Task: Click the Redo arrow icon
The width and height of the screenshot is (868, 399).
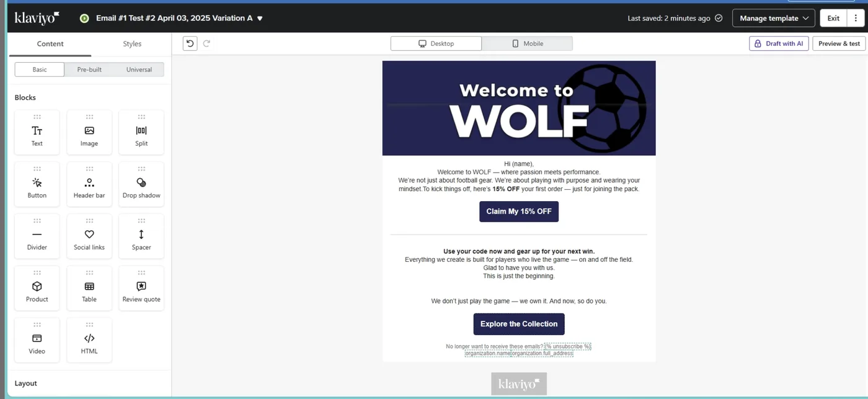Action: point(206,43)
